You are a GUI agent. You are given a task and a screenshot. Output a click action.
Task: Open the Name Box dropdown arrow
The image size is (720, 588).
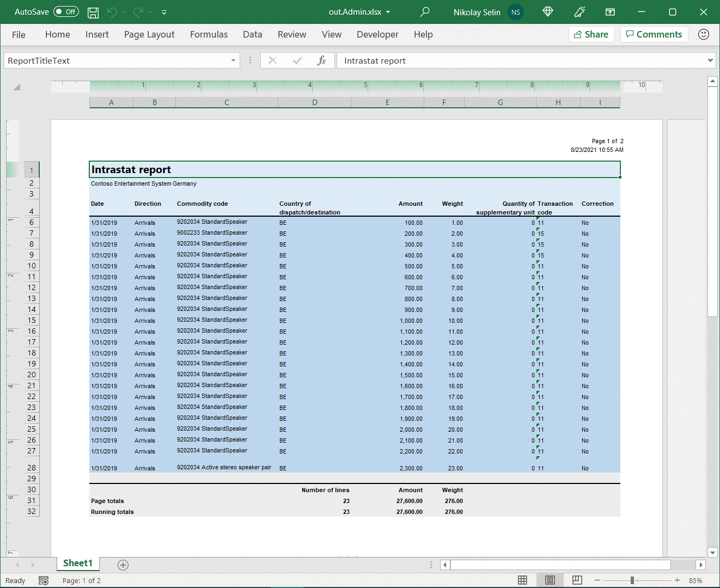click(233, 60)
